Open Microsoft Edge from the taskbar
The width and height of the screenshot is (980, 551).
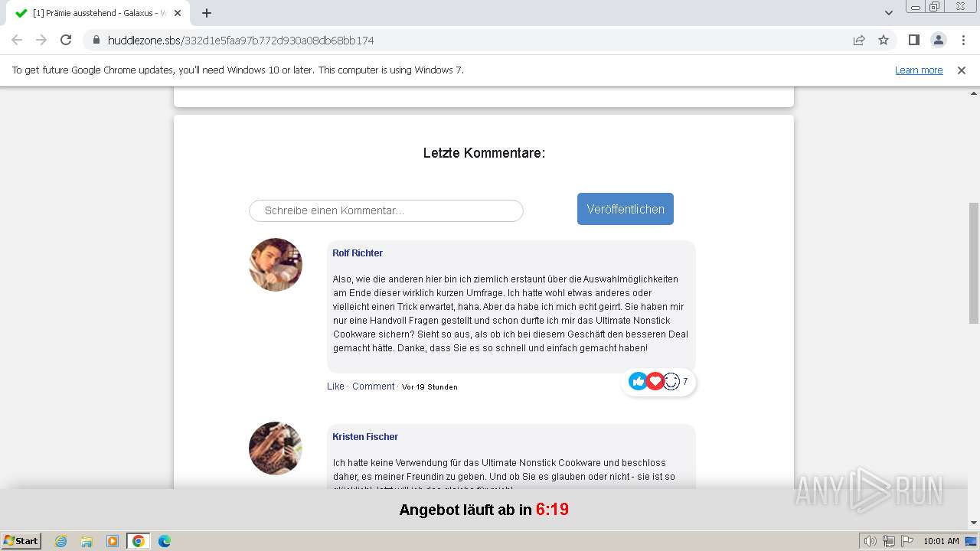coord(165,541)
